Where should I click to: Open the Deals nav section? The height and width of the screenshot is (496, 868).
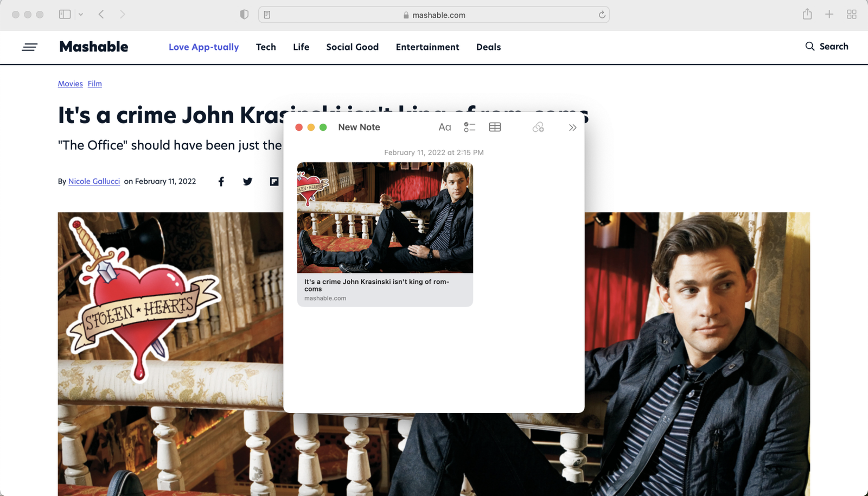(x=488, y=47)
